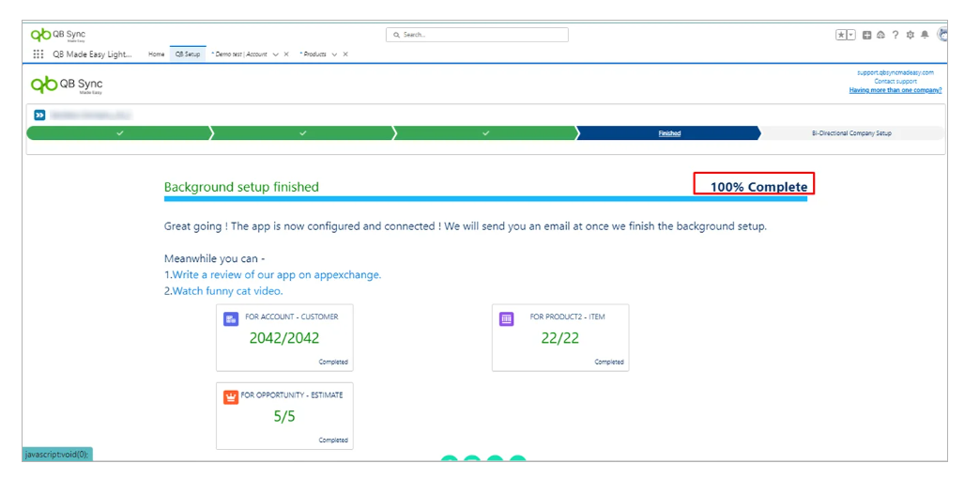Select the QB Setup tab

click(187, 54)
